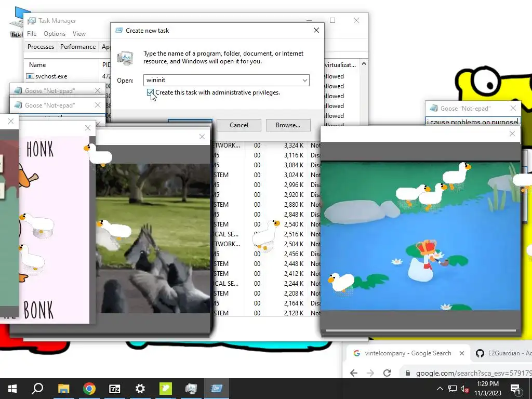Click the padlock site info icon
The height and width of the screenshot is (399, 532).
407,373
